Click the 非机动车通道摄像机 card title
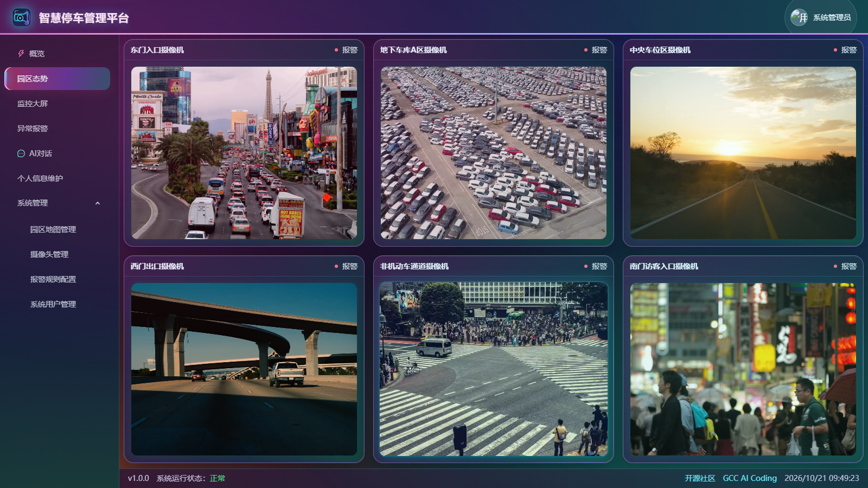This screenshot has width=868, height=488. click(x=414, y=266)
